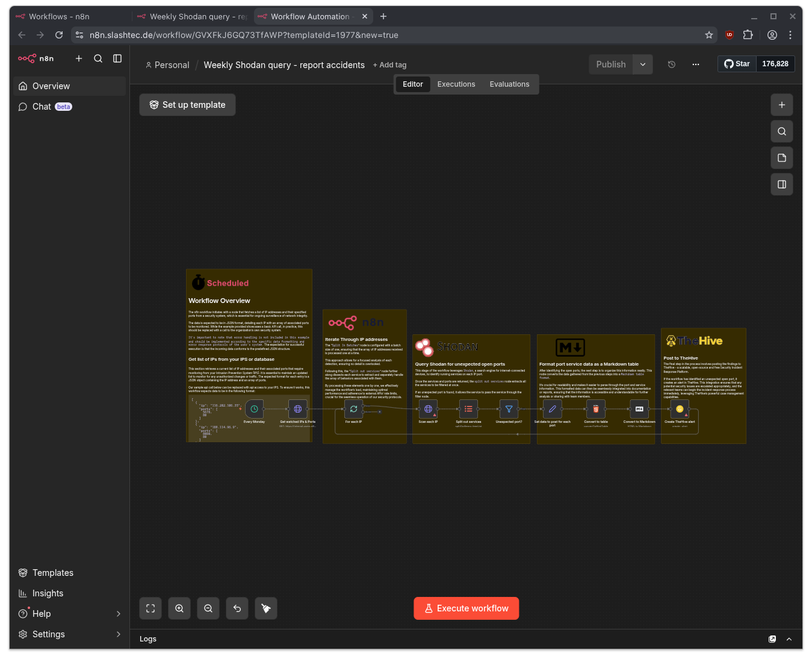Screen dimensions: 812x668
Task: Click the Execute workflow button
Action: [466, 608]
